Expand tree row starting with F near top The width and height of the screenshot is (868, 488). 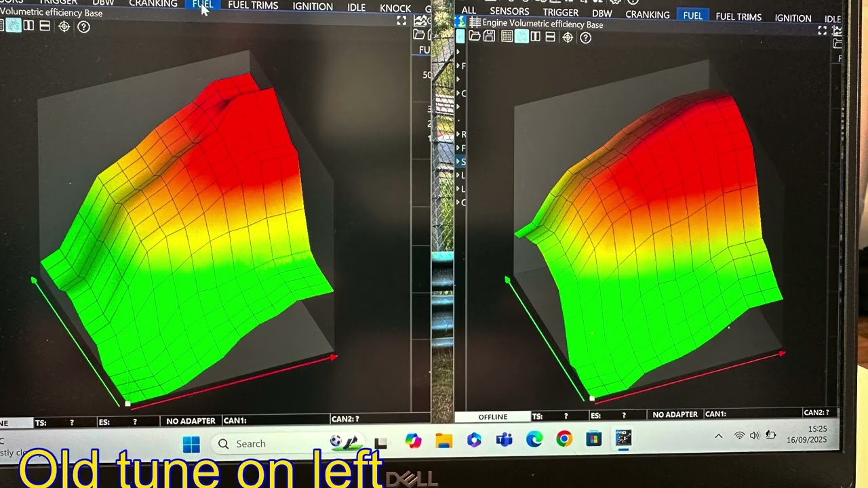point(458,66)
